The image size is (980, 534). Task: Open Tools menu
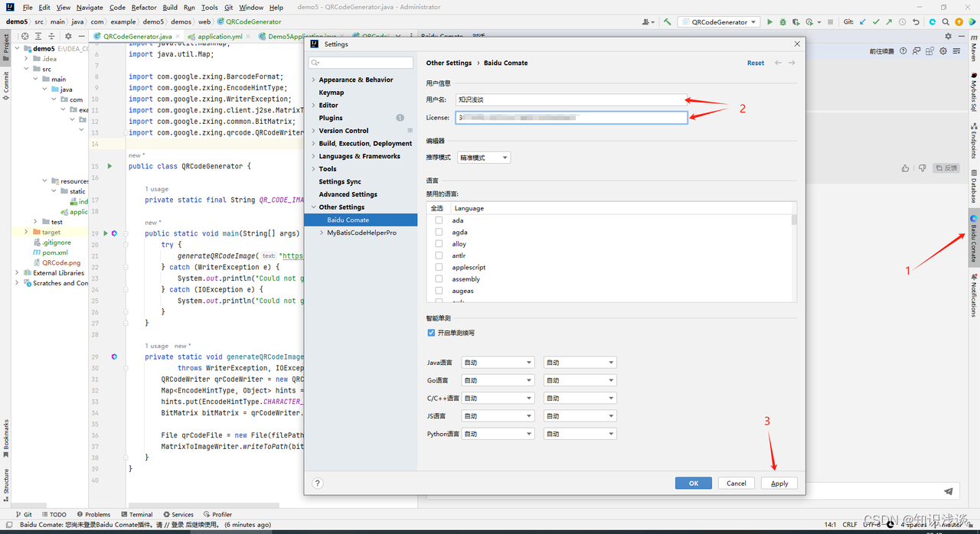tap(210, 7)
